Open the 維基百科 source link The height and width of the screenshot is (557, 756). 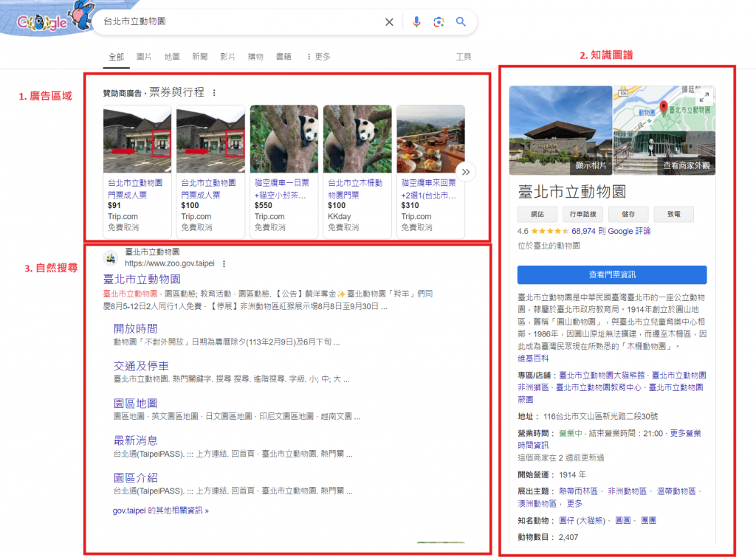click(x=533, y=359)
